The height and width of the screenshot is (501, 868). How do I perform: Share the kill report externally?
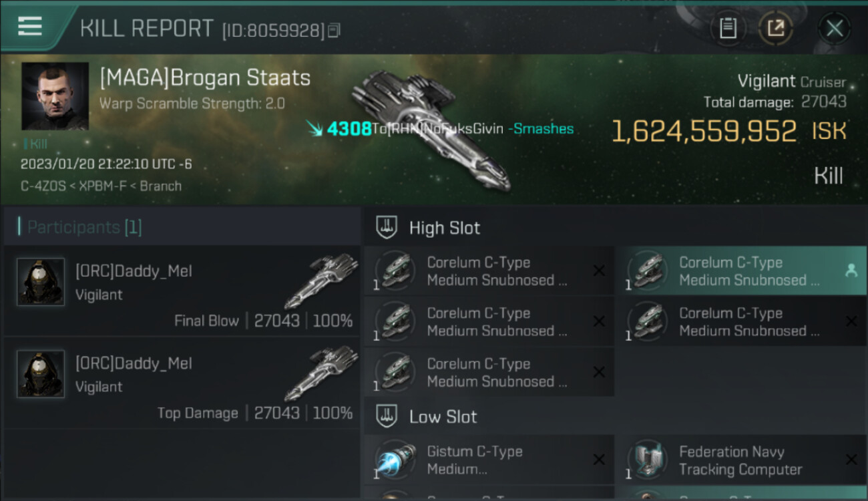click(x=775, y=28)
